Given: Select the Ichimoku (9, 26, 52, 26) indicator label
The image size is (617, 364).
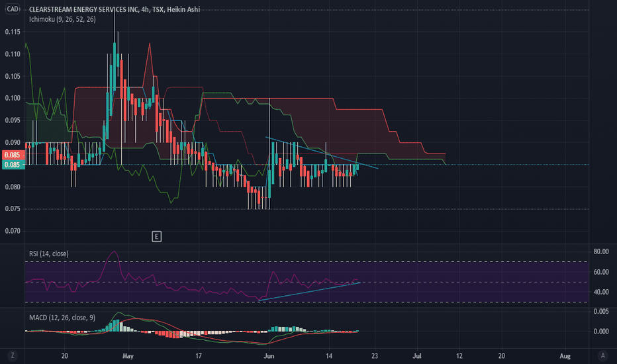Looking at the screenshot, I should click(x=62, y=19).
